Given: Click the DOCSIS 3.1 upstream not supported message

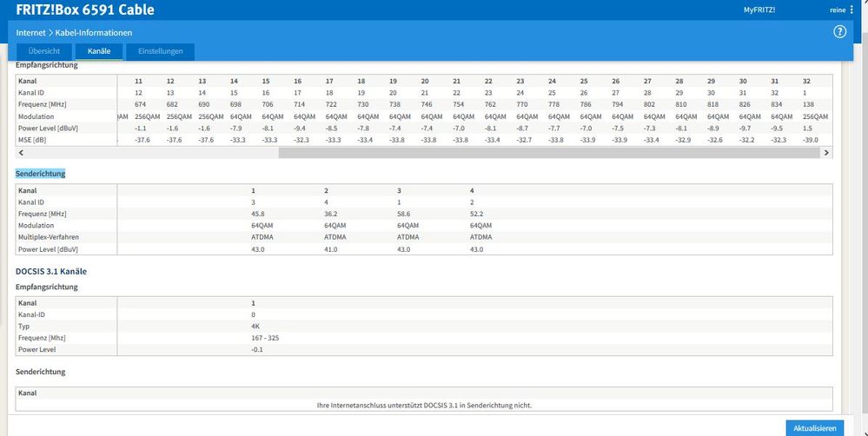Looking at the screenshot, I should (x=424, y=405).
